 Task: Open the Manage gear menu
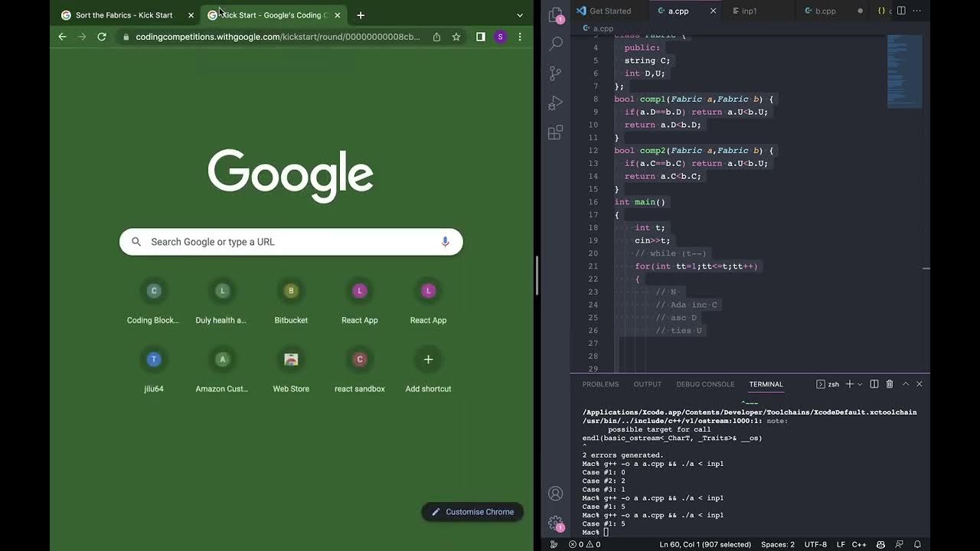click(x=556, y=523)
